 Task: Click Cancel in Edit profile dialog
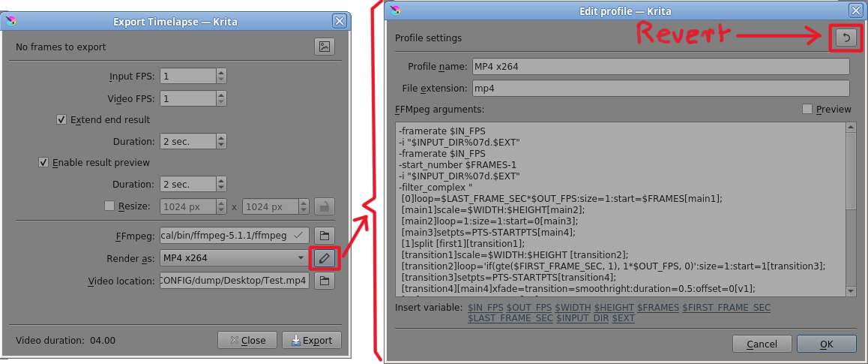coord(762,344)
